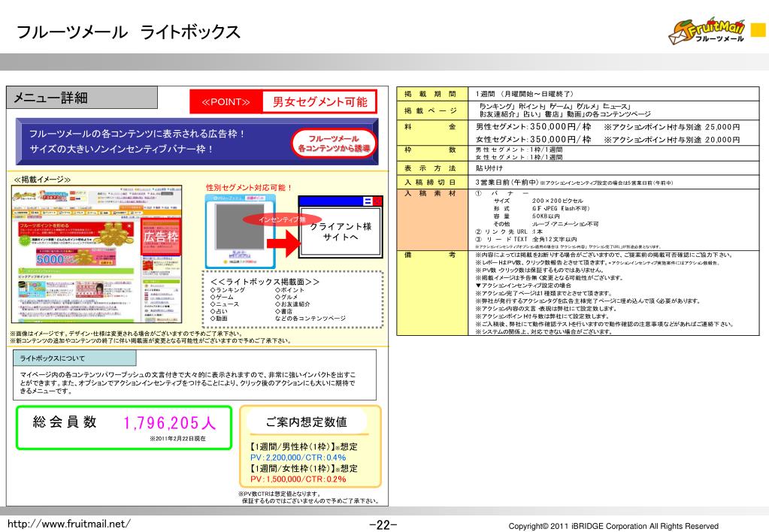Click the 3営業日前(午前中) deadline value
Screen dimensions: 769x532
click(x=507, y=183)
